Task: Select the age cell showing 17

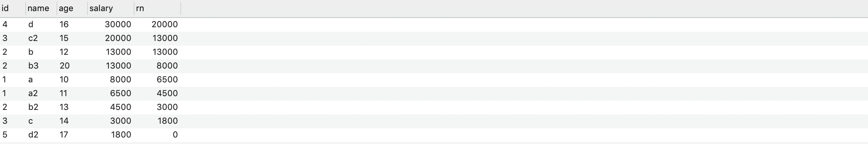Action: tap(72, 135)
